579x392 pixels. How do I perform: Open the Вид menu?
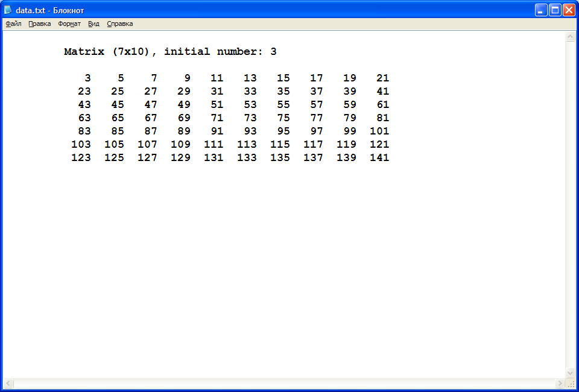click(x=94, y=24)
